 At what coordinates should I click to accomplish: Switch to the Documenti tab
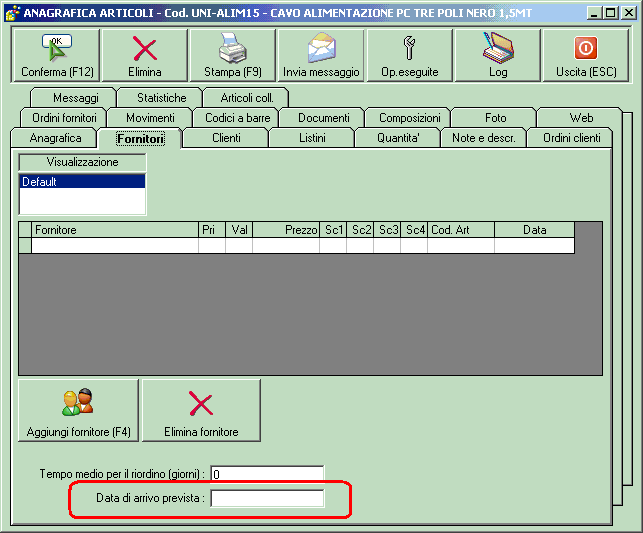[324, 118]
